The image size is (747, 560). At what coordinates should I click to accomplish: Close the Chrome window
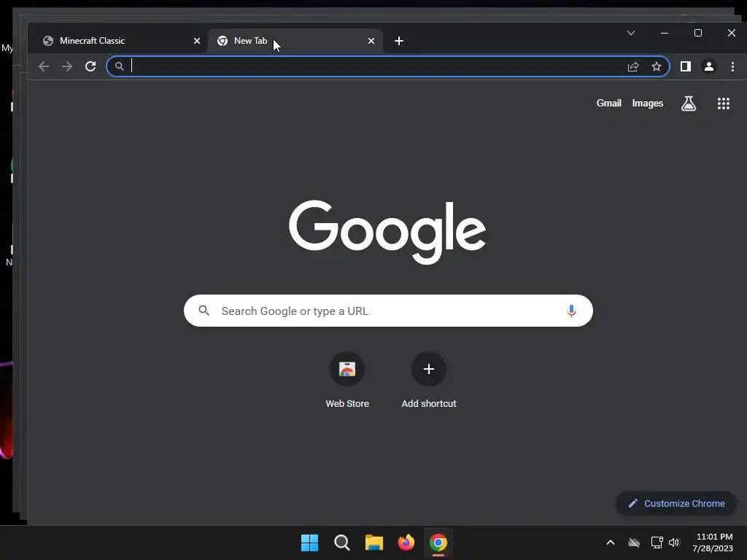point(732,33)
